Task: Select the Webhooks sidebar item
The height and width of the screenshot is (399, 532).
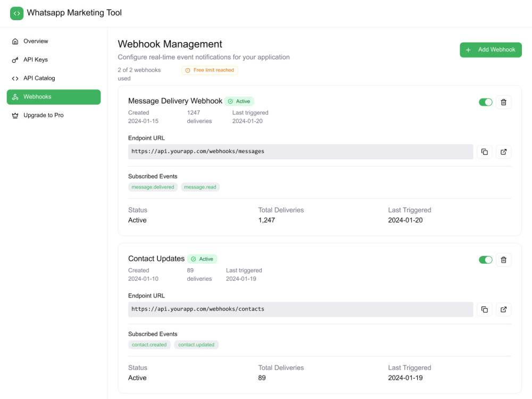Action: 54,97
